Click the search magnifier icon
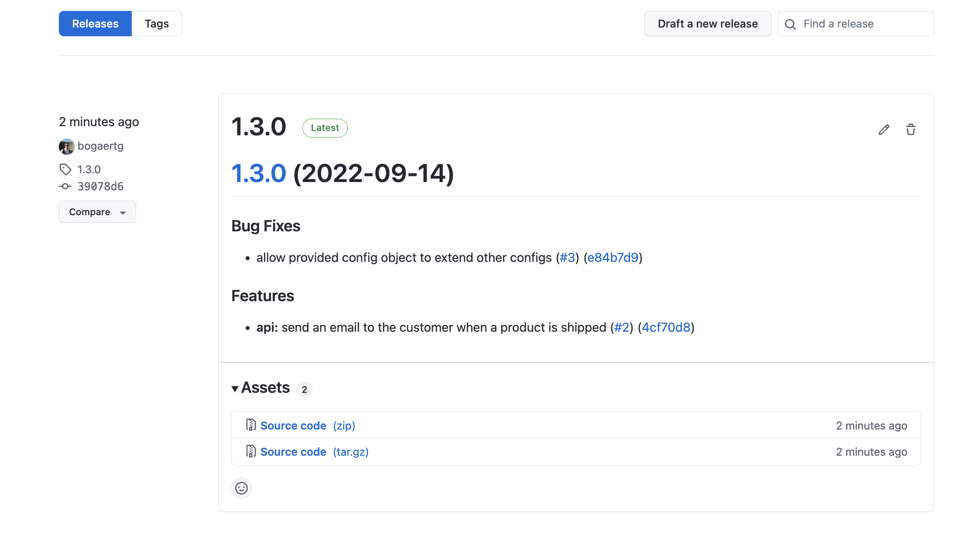The height and width of the screenshot is (543, 980). pyautogui.click(x=790, y=24)
